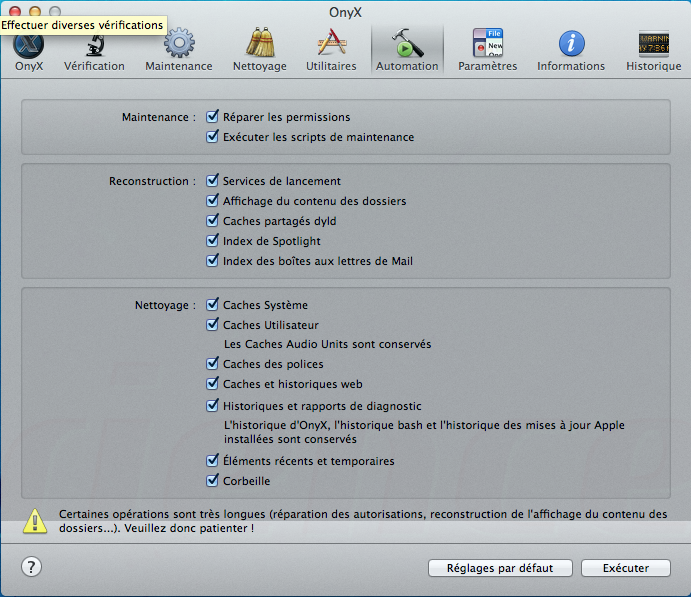This screenshot has width=691, height=597.
Task: Disable Caches partagés dyld
Action: point(212,220)
